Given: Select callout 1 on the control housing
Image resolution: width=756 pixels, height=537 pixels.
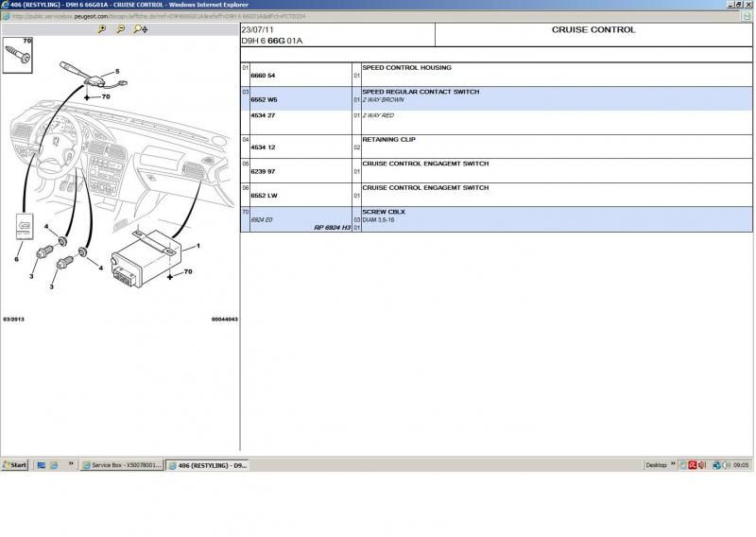Looking at the screenshot, I should pyautogui.click(x=198, y=246).
